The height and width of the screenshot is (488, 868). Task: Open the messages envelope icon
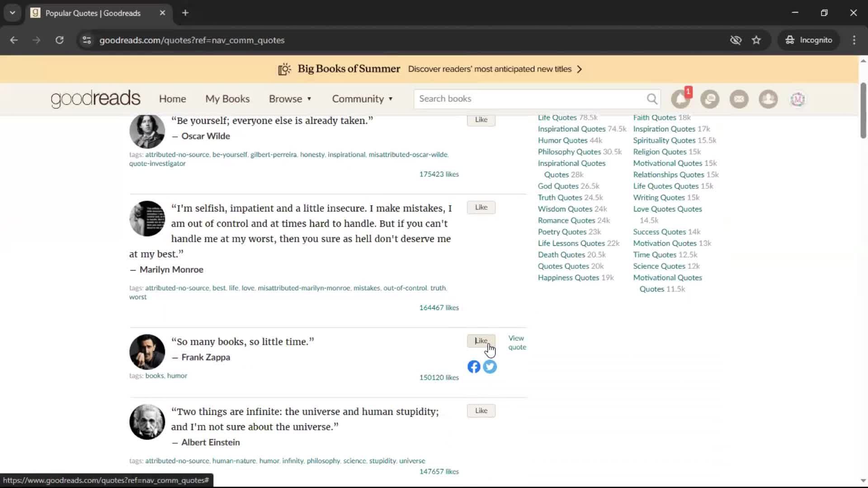[x=739, y=99]
